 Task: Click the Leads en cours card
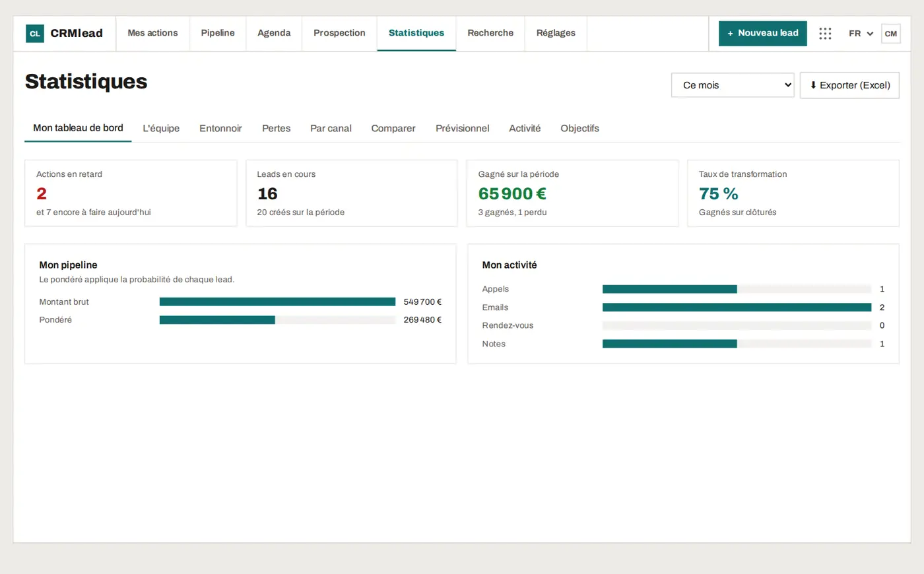tap(352, 193)
